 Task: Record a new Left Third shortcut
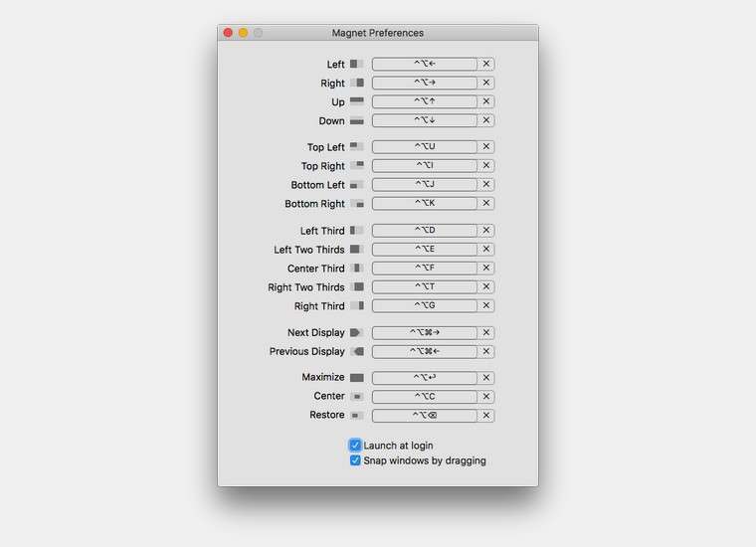[425, 231]
